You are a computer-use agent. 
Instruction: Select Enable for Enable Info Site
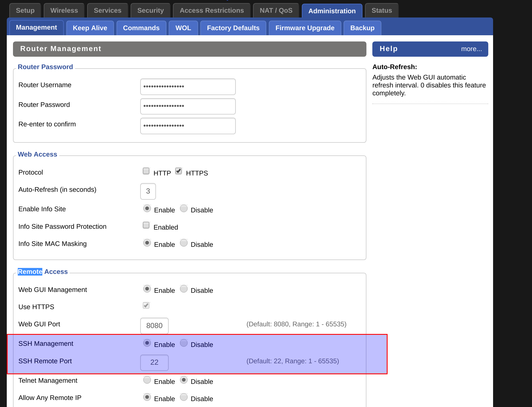click(x=147, y=208)
